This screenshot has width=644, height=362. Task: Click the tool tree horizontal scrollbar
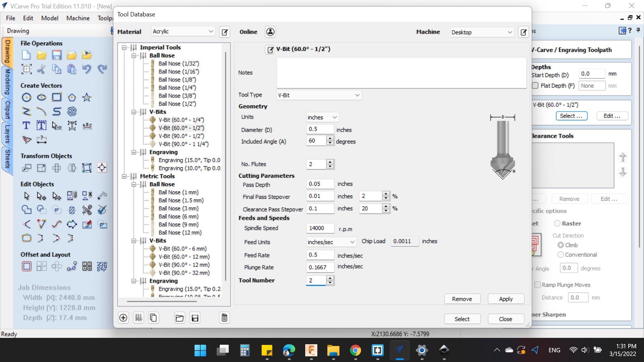point(162,301)
